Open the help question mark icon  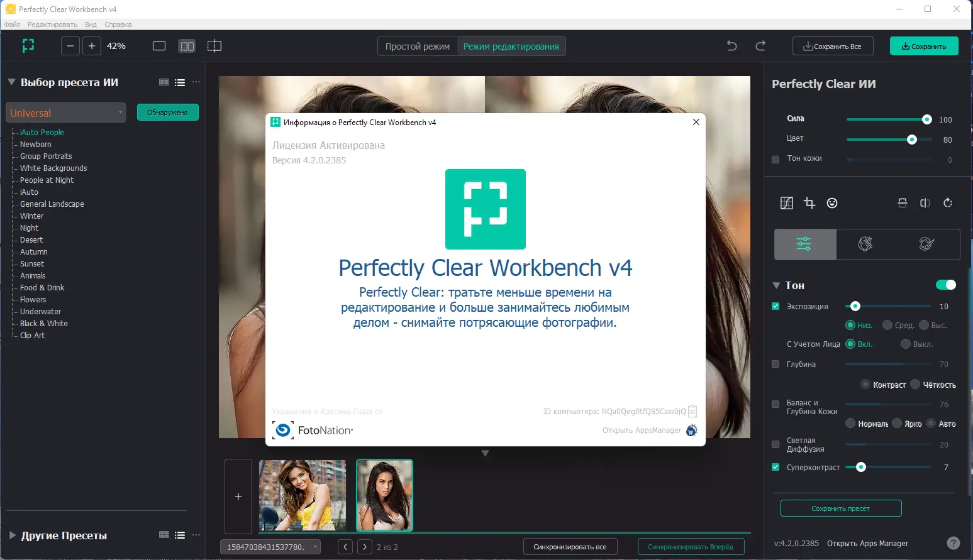[x=954, y=543]
